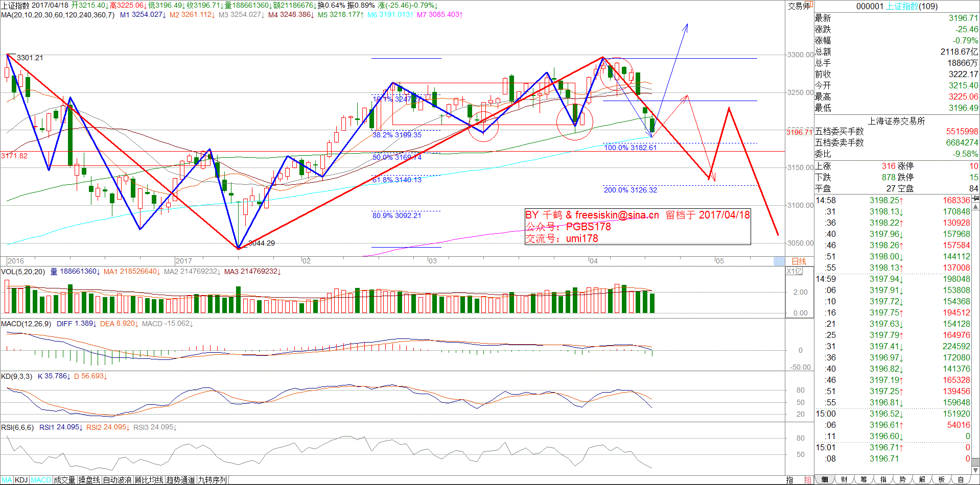Switch to the 自动波浪 tab

pyautogui.click(x=118, y=480)
